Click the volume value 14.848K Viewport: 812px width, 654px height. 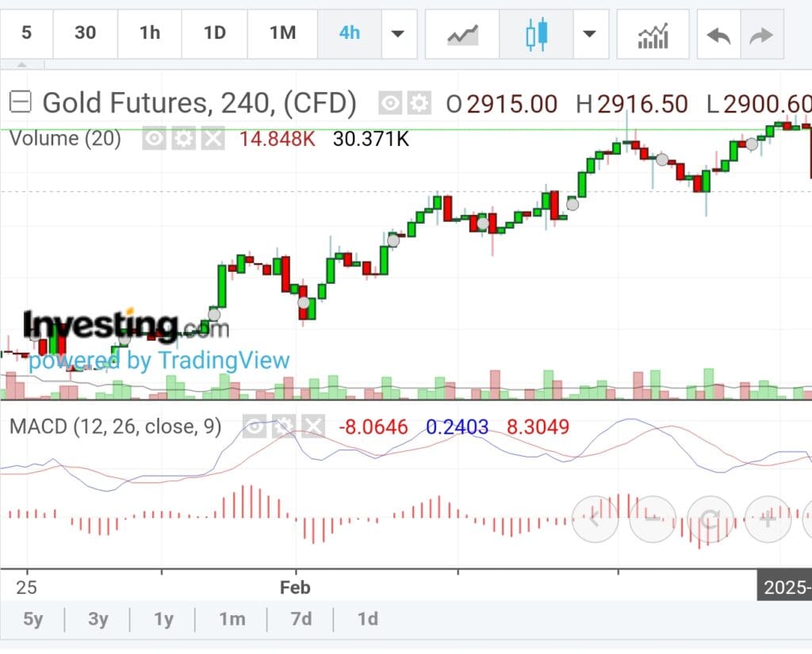pos(277,139)
